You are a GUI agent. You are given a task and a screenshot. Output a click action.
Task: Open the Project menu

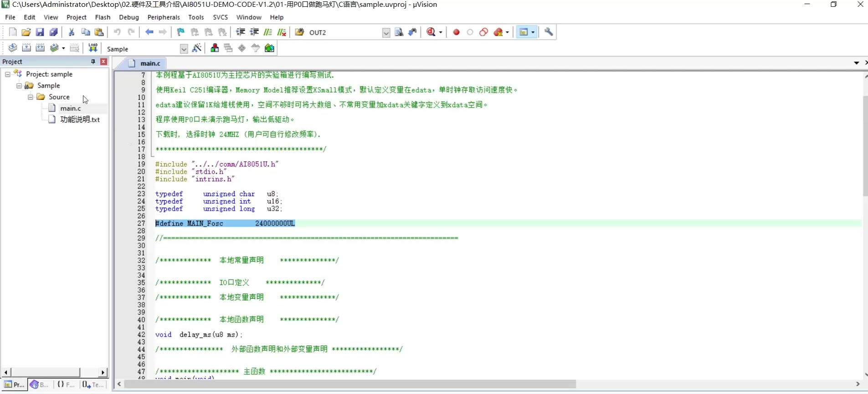pos(76,17)
